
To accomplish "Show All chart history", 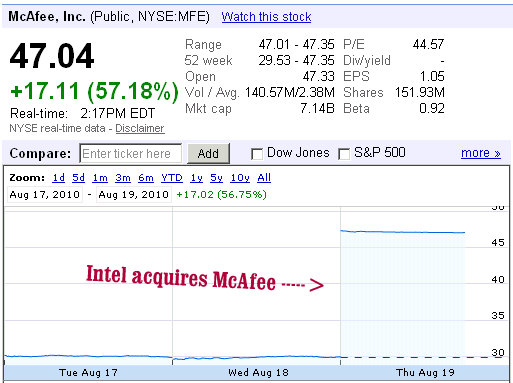I will click(x=264, y=178).
